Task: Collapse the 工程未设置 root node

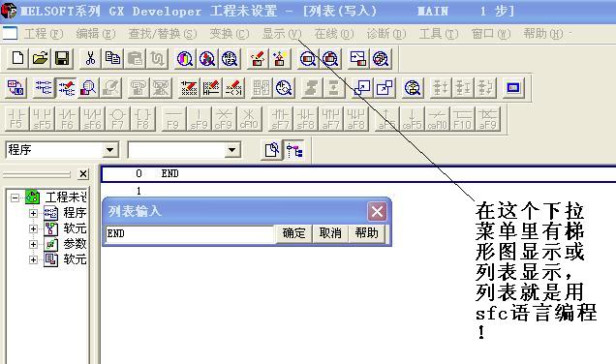Action: [x=15, y=197]
